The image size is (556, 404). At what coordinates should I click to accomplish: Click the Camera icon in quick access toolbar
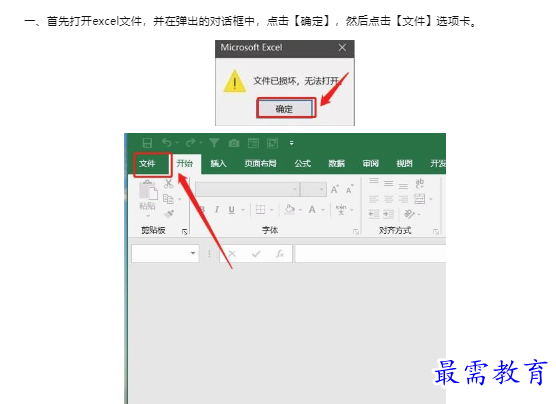click(x=234, y=143)
